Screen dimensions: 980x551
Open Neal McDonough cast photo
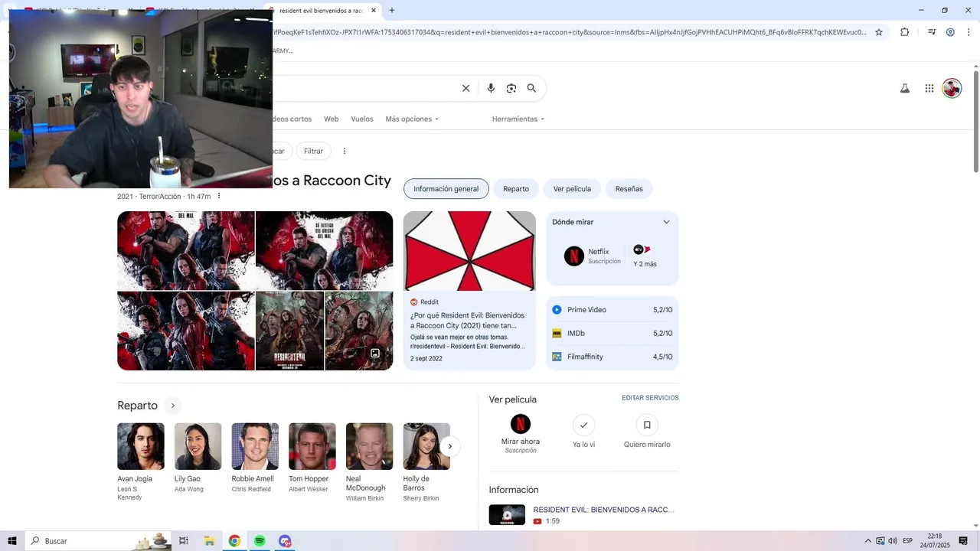pyautogui.click(x=369, y=446)
